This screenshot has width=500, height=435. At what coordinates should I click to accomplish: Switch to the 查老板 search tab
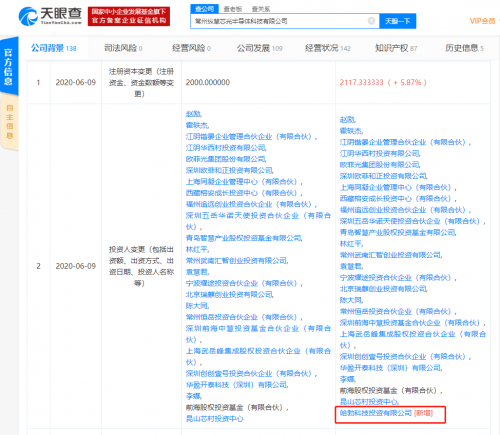(x=233, y=9)
